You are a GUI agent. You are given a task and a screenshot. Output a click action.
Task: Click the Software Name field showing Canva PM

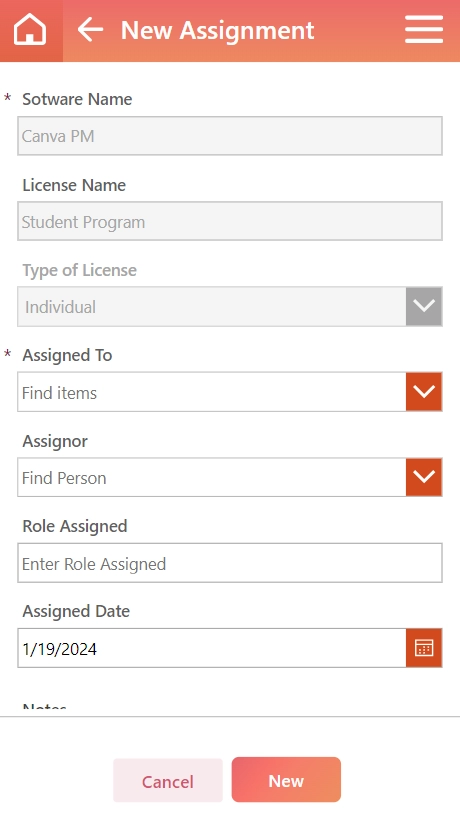[x=230, y=136]
